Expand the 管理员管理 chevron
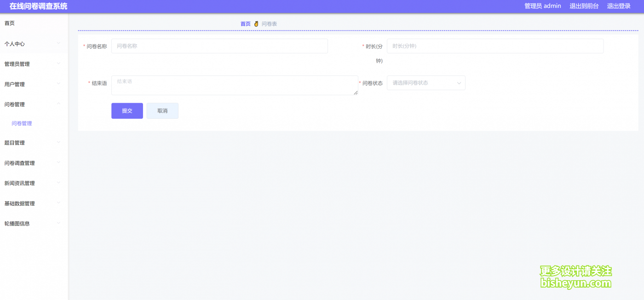Viewport: 644px width, 300px height. [58, 63]
